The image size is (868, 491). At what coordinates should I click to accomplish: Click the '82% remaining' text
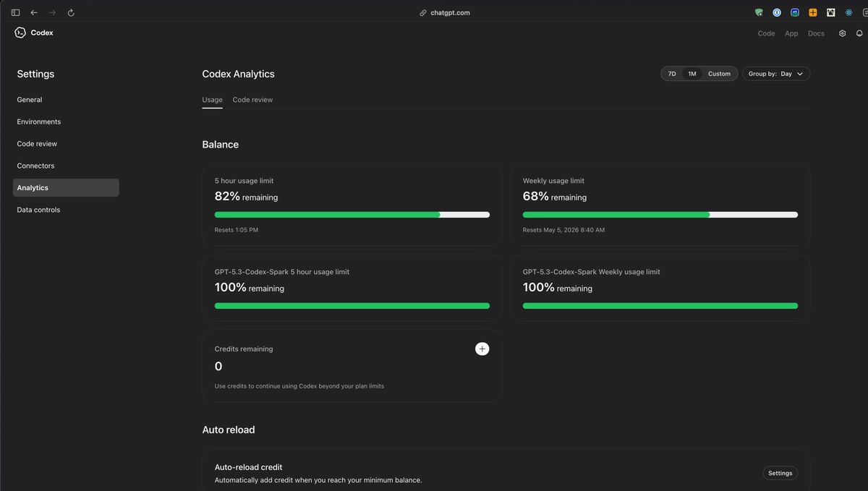(246, 197)
